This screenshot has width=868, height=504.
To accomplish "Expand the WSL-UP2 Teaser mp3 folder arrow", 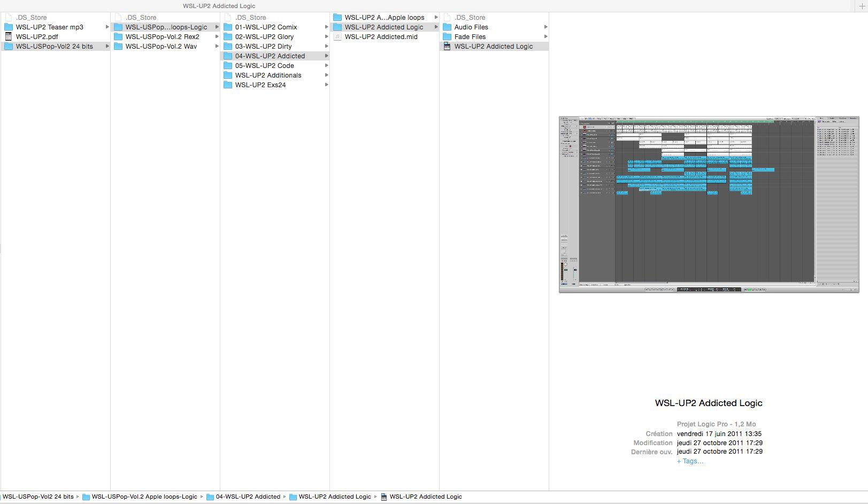I will (107, 27).
